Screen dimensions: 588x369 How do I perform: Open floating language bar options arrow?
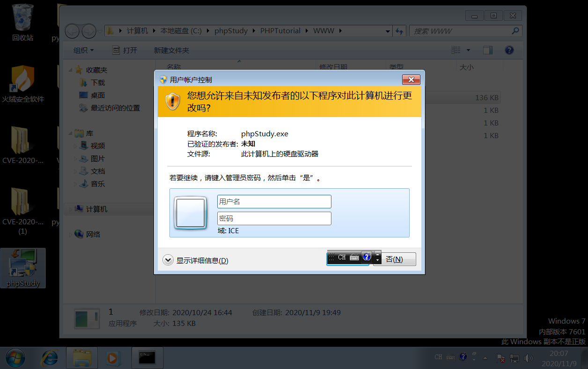tap(377, 260)
